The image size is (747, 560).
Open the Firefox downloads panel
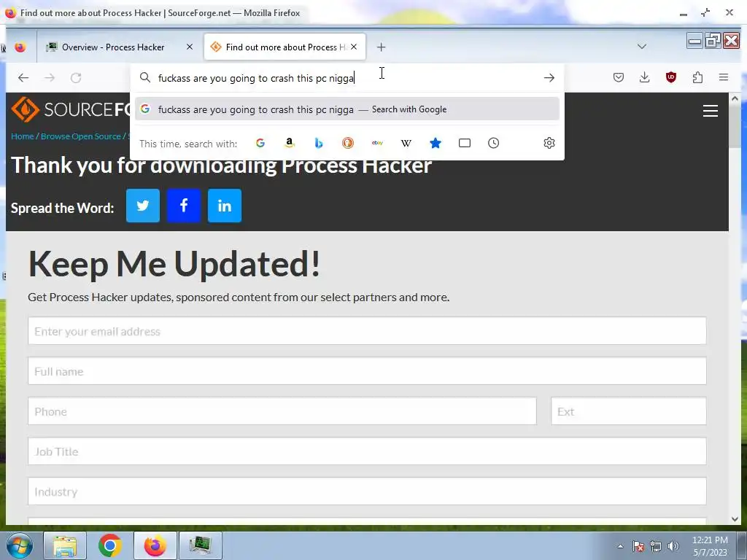645,77
